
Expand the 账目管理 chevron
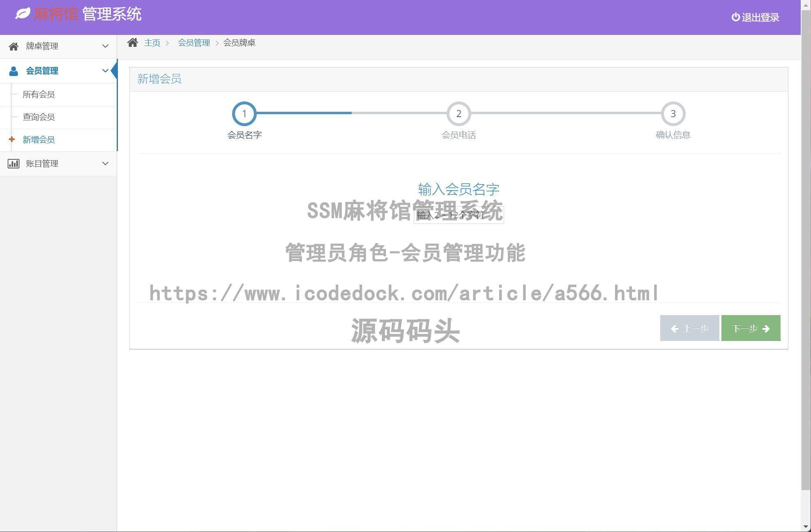pos(105,164)
